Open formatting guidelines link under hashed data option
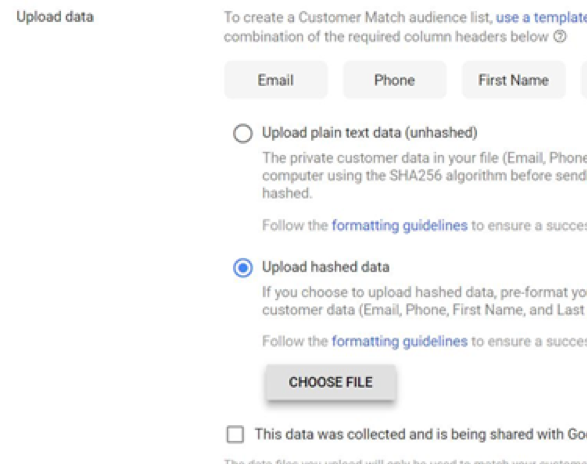Viewport: 587px width, 464px height. [x=399, y=341]
